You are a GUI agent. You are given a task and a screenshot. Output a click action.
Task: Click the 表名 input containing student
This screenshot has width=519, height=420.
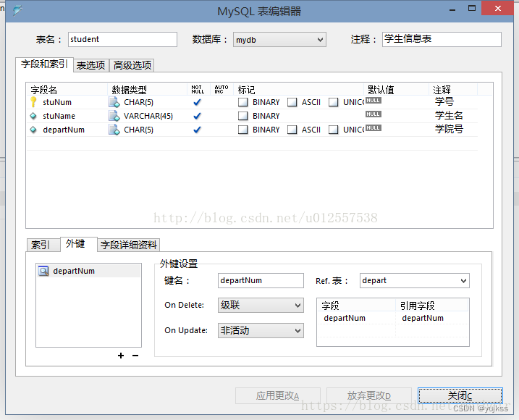pos(122,39)
